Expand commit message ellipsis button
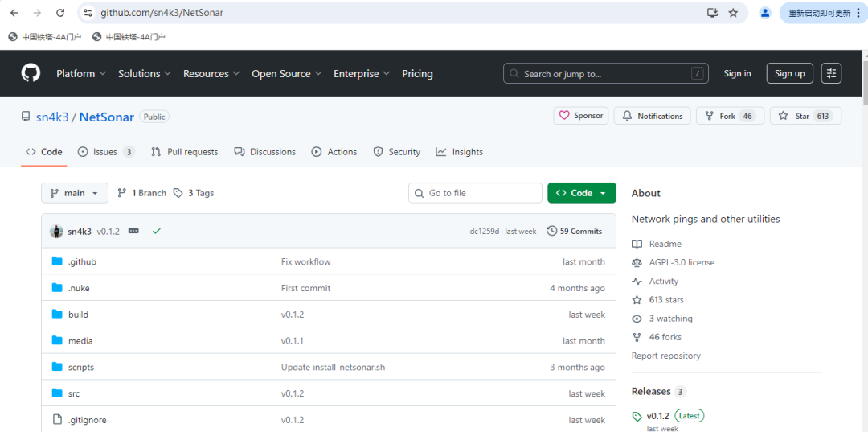868x432 pixels. [133, 231]
